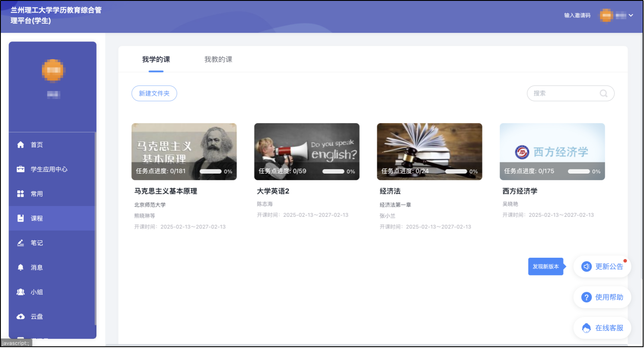Click the home icon in sidebar
Image resolution: width=644 pixels, height=348 pixels.
[x=20, y=145]
